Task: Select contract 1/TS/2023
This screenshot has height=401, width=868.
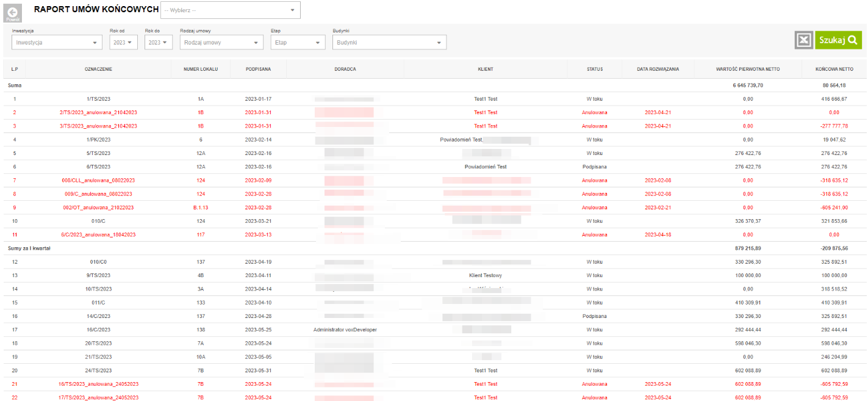Action: coord(98,99)
